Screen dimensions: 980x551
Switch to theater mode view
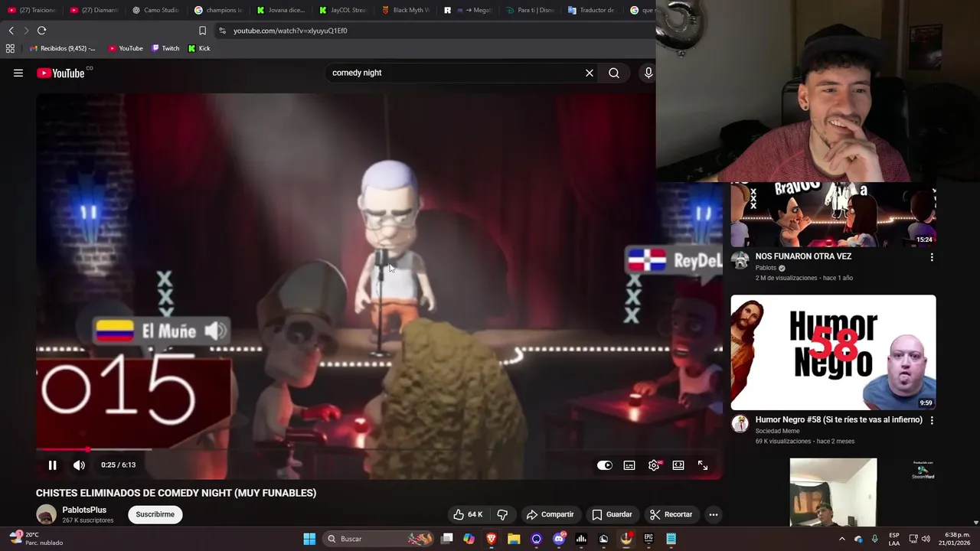(x=678, y=465)
